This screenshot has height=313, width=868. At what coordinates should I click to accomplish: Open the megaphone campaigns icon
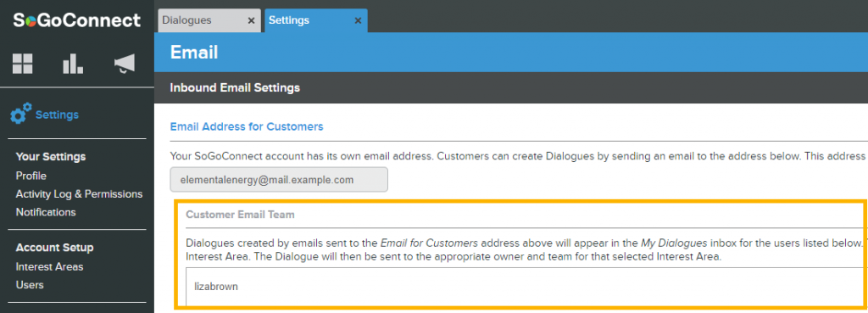(124, 64)
